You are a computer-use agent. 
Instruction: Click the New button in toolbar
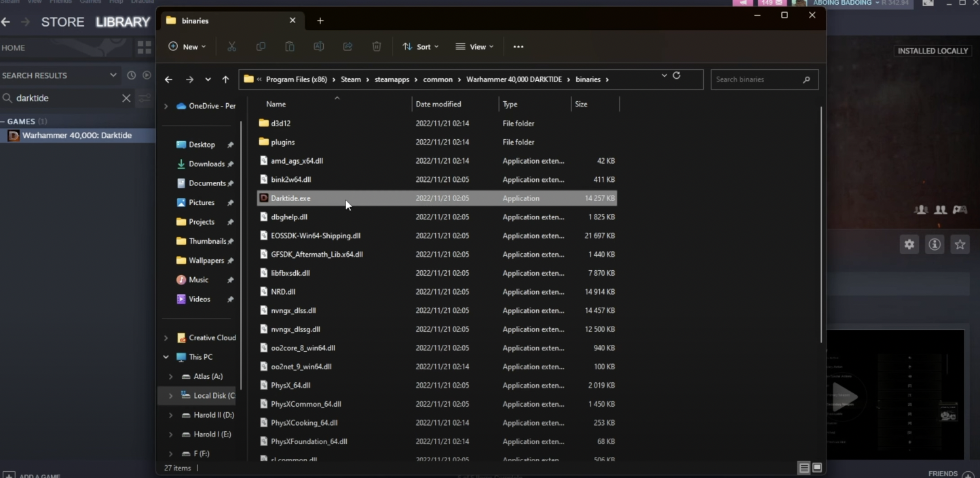point(187,47)
